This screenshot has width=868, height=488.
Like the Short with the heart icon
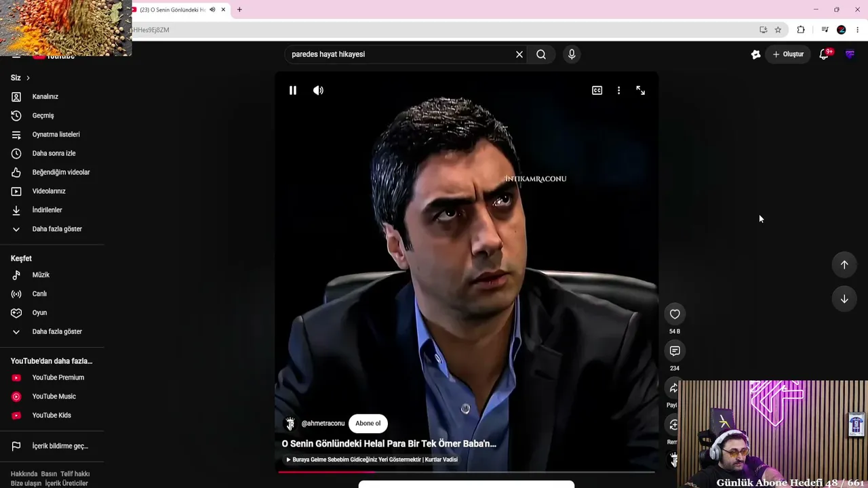tap(675, 314)
